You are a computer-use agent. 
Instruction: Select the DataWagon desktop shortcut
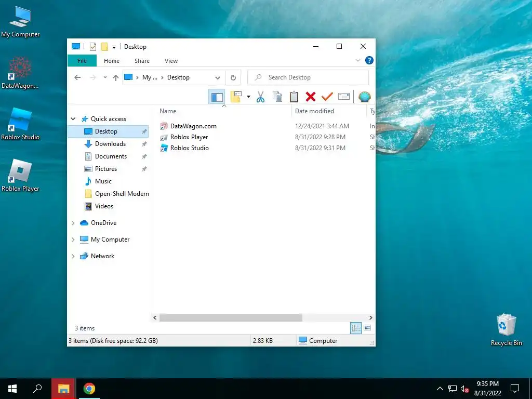point(20,73)
